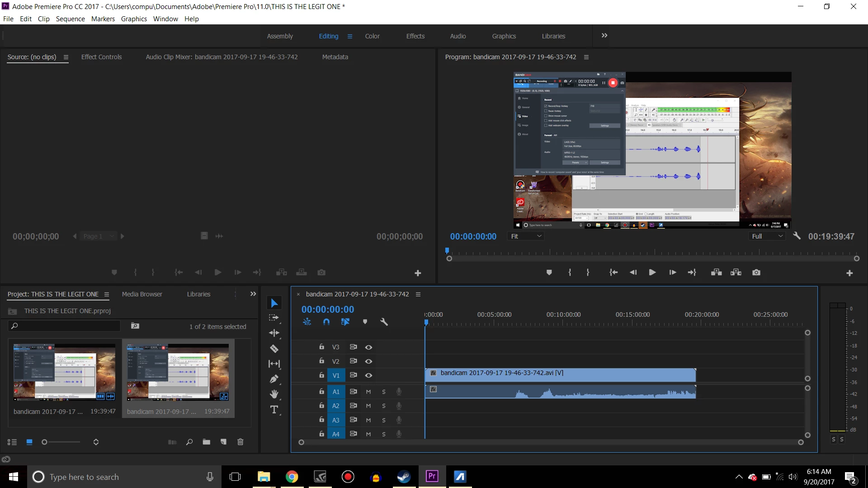Open the Full playback resolution dropdown
This screenshot has width=868, height=488.
coord(767,236)
